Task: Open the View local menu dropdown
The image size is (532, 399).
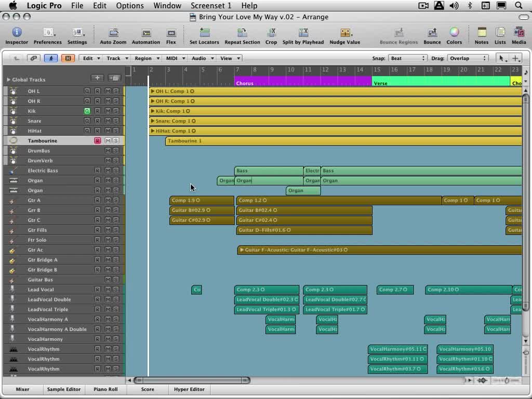Action: 229,58
